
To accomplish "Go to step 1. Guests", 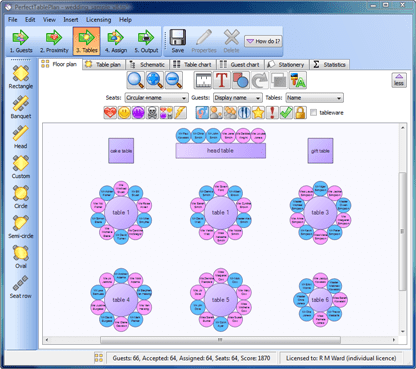I will 21,42.
